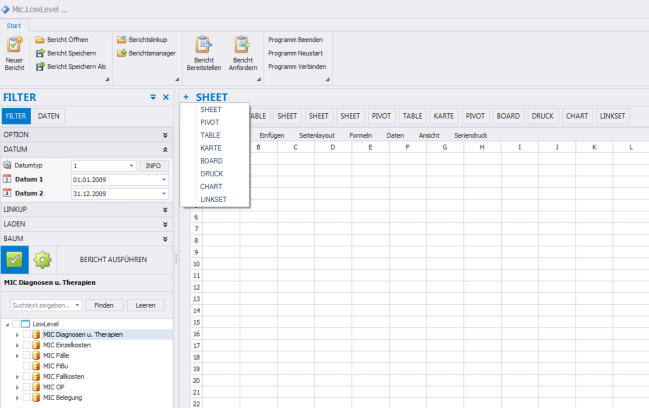Viewport: 649px width, 408px height.
Task: Tick the MIC Fälle checkbox
Action: (x=27, y=355)
